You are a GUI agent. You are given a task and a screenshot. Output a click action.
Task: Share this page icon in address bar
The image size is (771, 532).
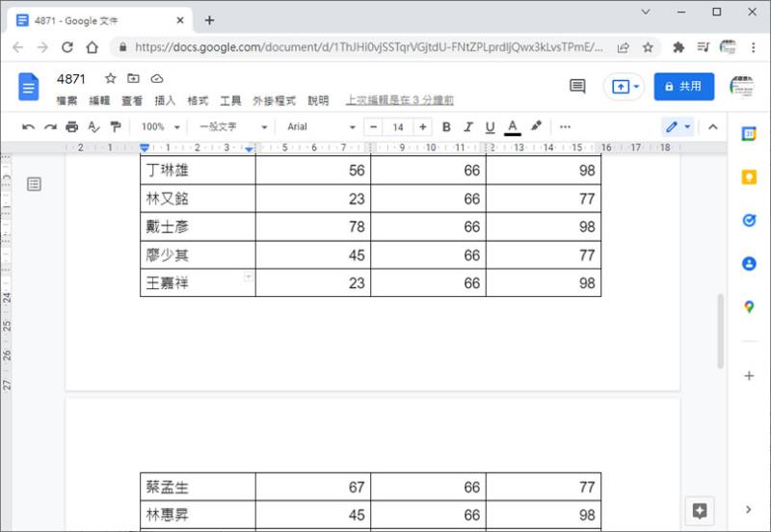624,47
